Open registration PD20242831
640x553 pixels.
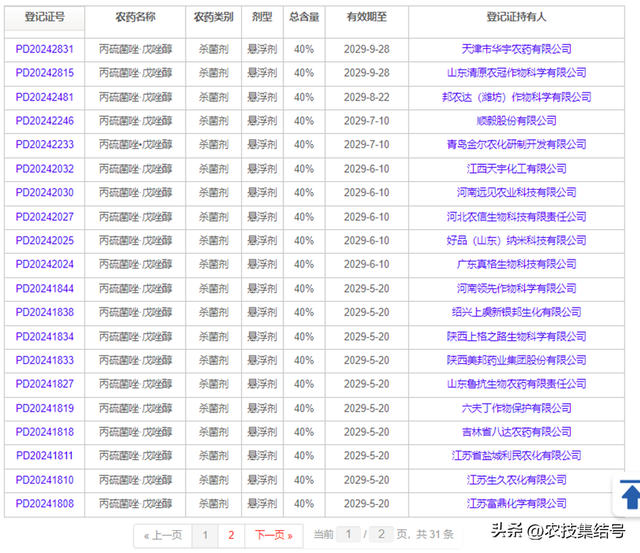click(x=44, y=49)
